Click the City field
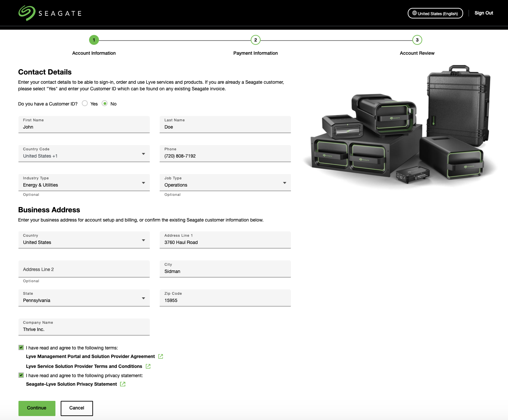508x420 pixels. [x=225, y=269]
